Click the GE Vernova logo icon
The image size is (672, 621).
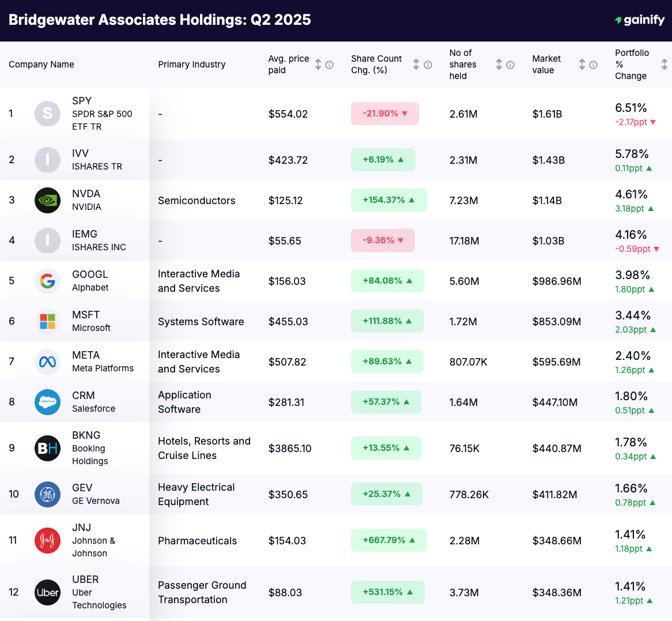pos(48,494)
